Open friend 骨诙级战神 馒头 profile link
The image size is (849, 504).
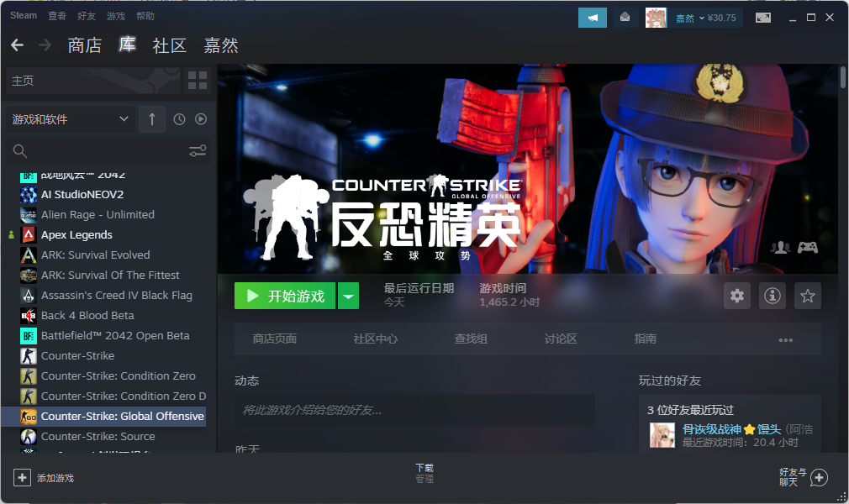(x=731, y=429)
